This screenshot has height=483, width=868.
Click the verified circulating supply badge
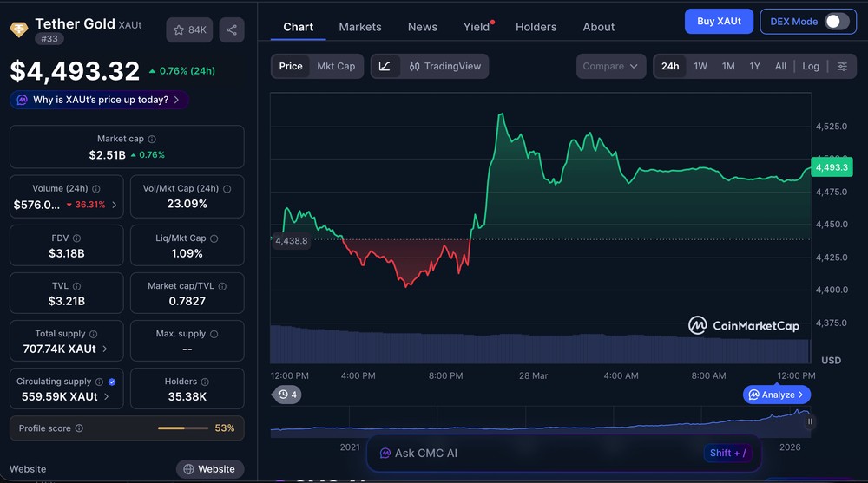click(x=112, y=382)
